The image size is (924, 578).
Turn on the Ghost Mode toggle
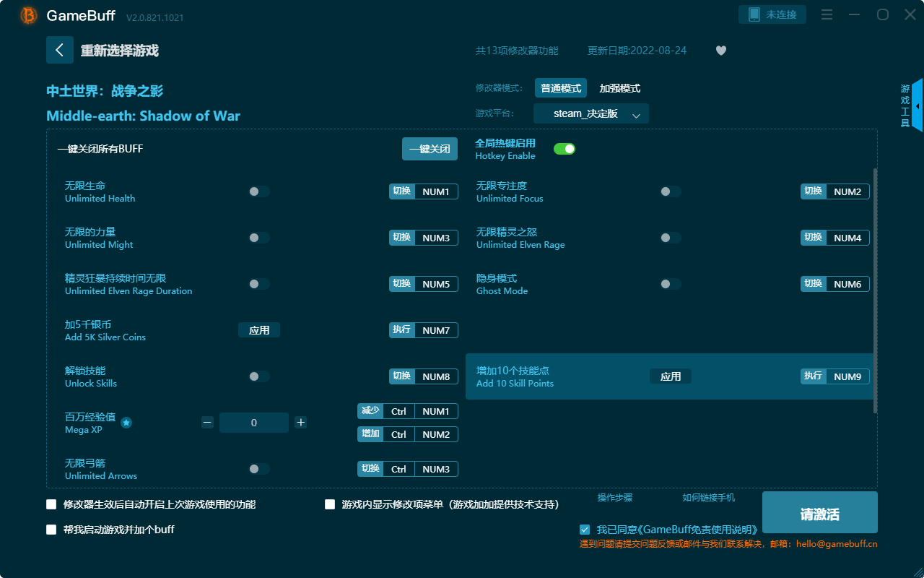point(671,283)
